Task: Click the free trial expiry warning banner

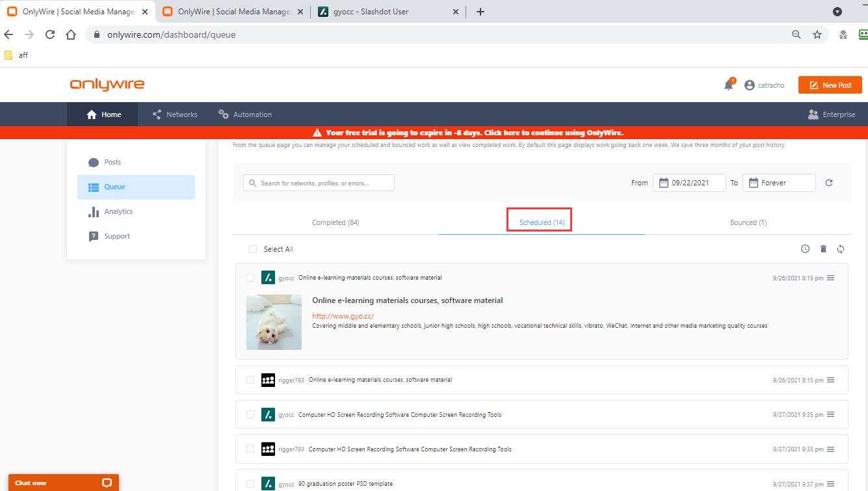Action: (434, 133)
